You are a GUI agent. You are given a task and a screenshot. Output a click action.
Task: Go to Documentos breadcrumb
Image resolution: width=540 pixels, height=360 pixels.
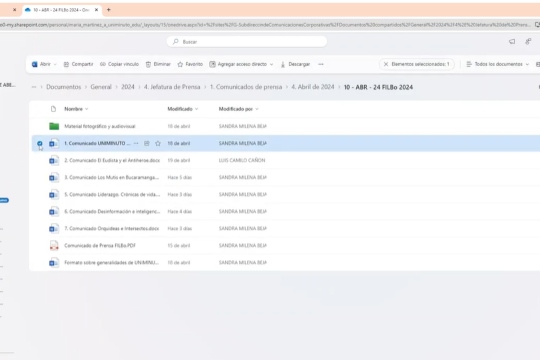[x=64, y=87]
